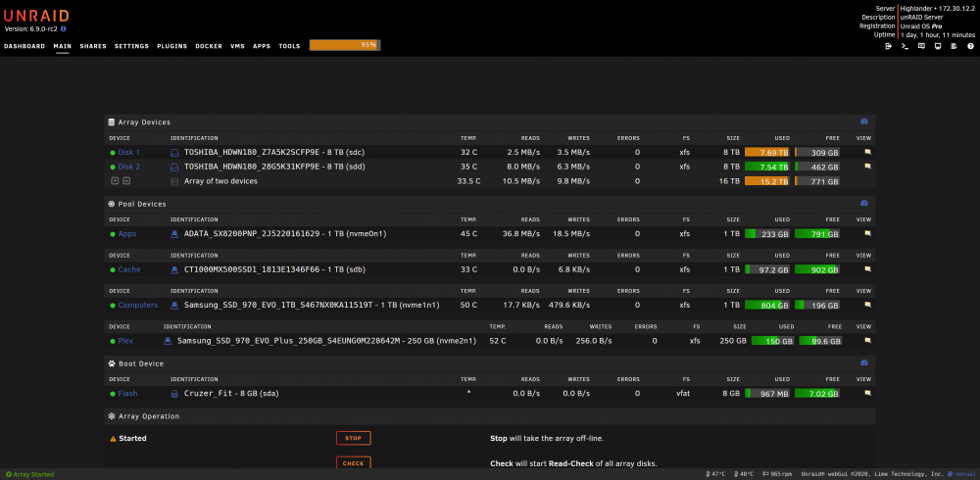Open the Dashboard menu
The image size is (980, 480).
[24, 46]
